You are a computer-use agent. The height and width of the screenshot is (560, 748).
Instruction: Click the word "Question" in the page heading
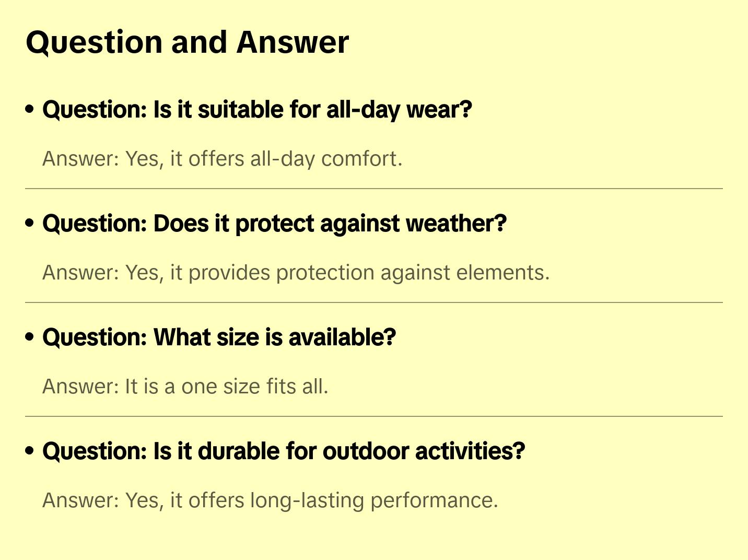(95, 42)
